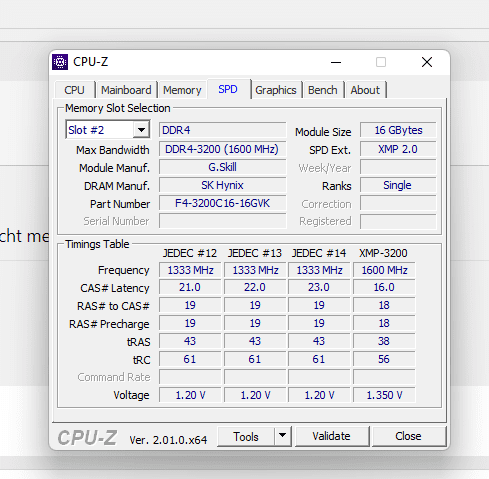Screen dimensions: 489x479
Task: Click the 1.350 V voltage cell
Action: 384,395
